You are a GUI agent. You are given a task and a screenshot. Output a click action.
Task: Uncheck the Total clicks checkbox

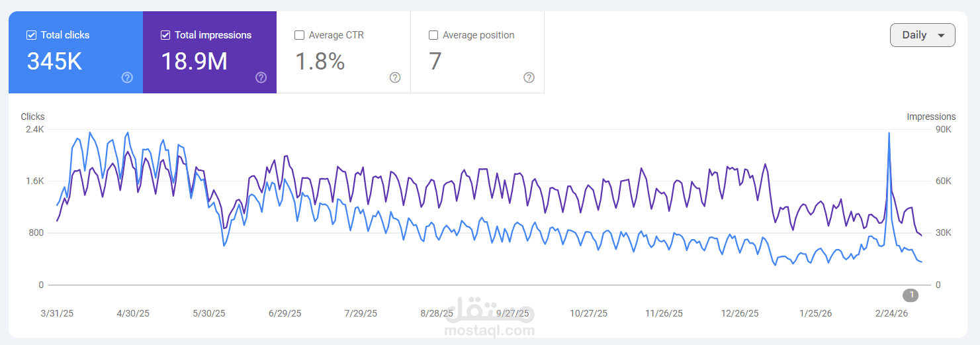[x=31, y=35]
